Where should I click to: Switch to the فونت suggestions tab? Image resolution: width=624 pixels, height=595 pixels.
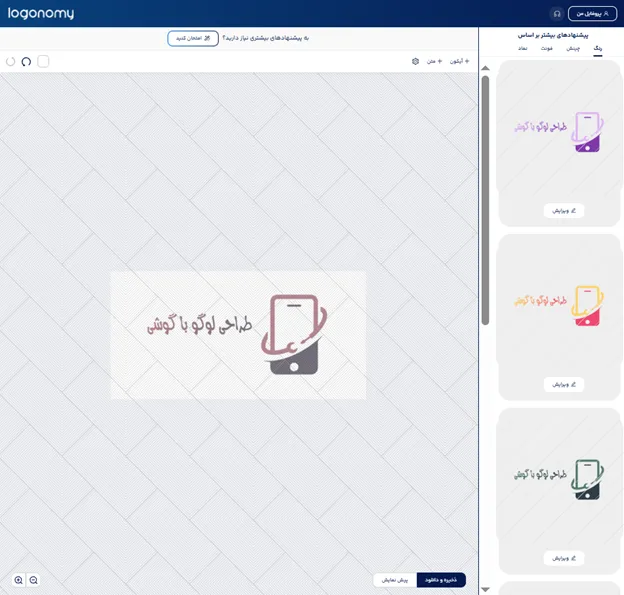[547, 48]
